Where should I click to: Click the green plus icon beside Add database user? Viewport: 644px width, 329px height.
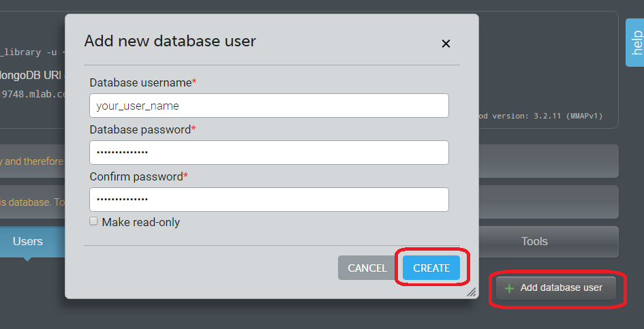[x=509, y=288]
